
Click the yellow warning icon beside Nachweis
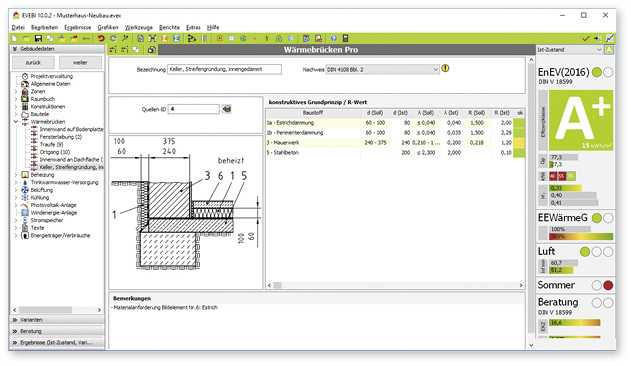(445, 68)
